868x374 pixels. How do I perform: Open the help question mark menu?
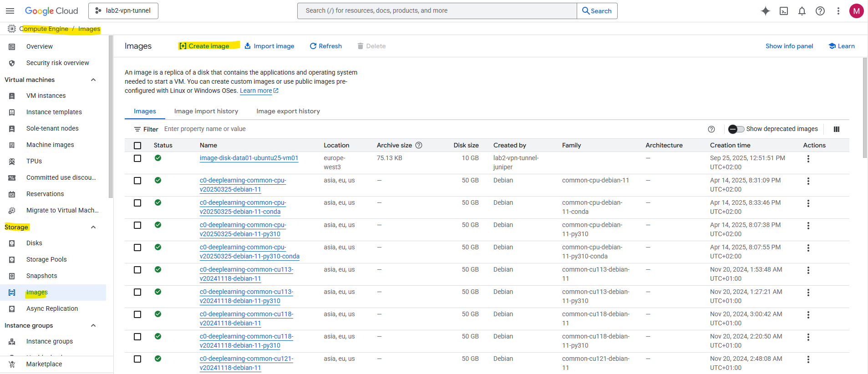(x=820, y=11)
